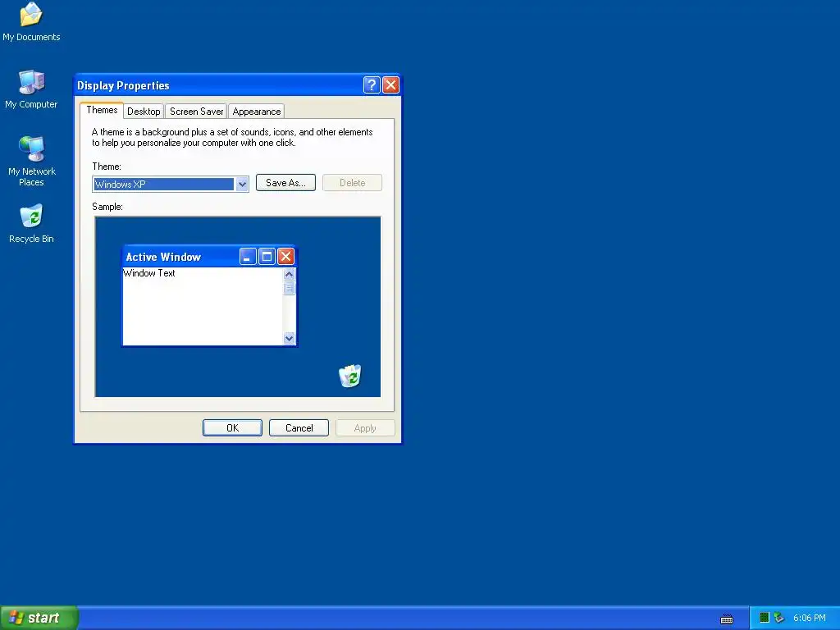This screenshot has width=840, height=630.
Task: Click the greyed-out Delete button
Action: click(353, 183)
